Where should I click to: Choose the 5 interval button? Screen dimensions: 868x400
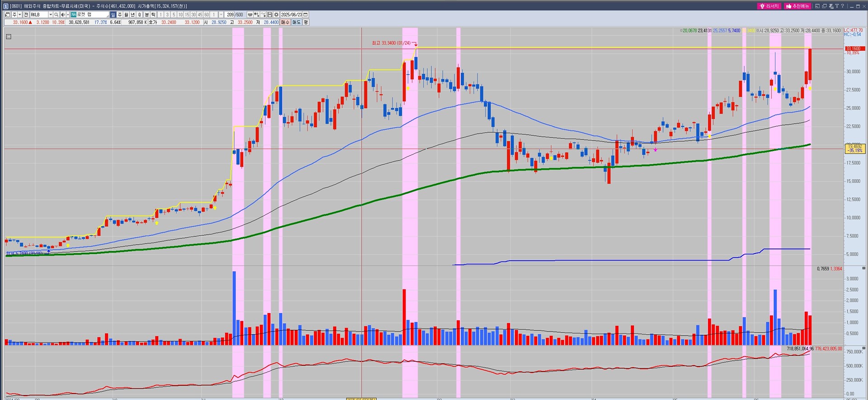[x=174, y=14]
